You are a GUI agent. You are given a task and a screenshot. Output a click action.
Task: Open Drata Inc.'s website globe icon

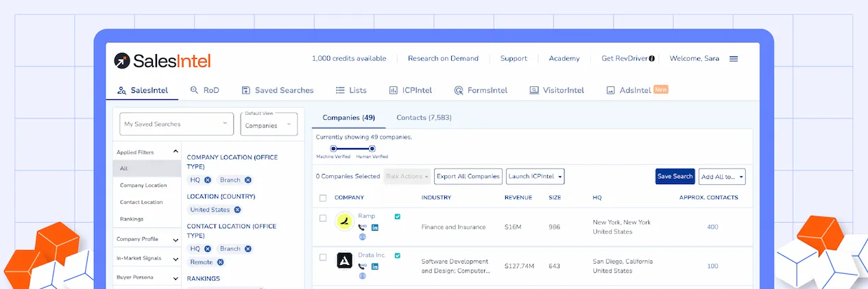point(363,276)
